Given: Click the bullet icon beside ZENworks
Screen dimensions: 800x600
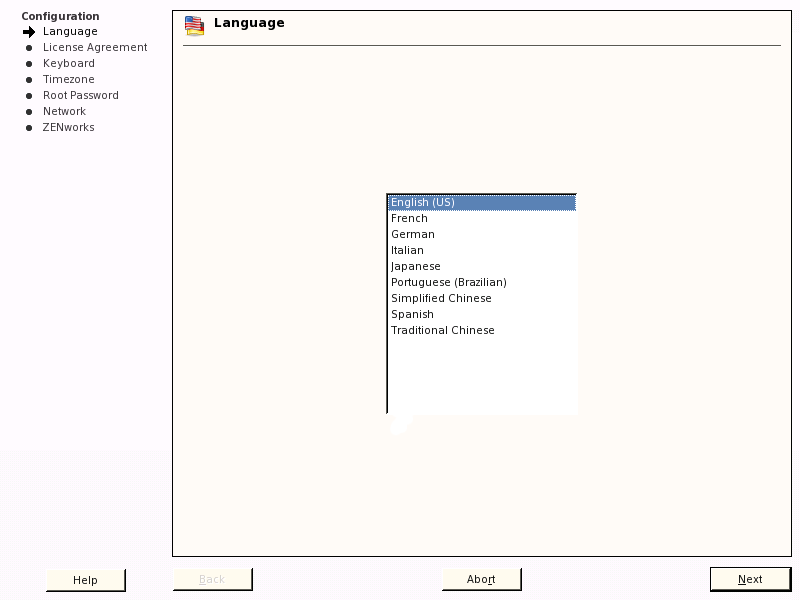Looking at the screenshot, I should tap(28, 127).
